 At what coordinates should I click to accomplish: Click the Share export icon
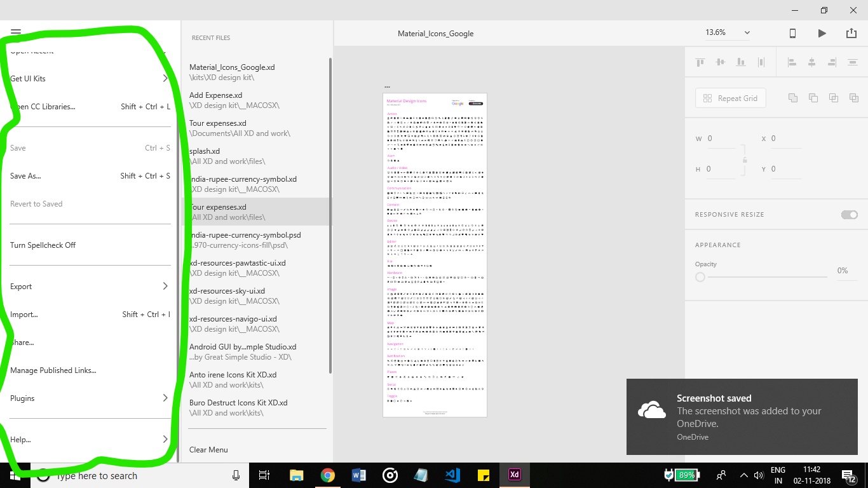(x=851, y=33)
